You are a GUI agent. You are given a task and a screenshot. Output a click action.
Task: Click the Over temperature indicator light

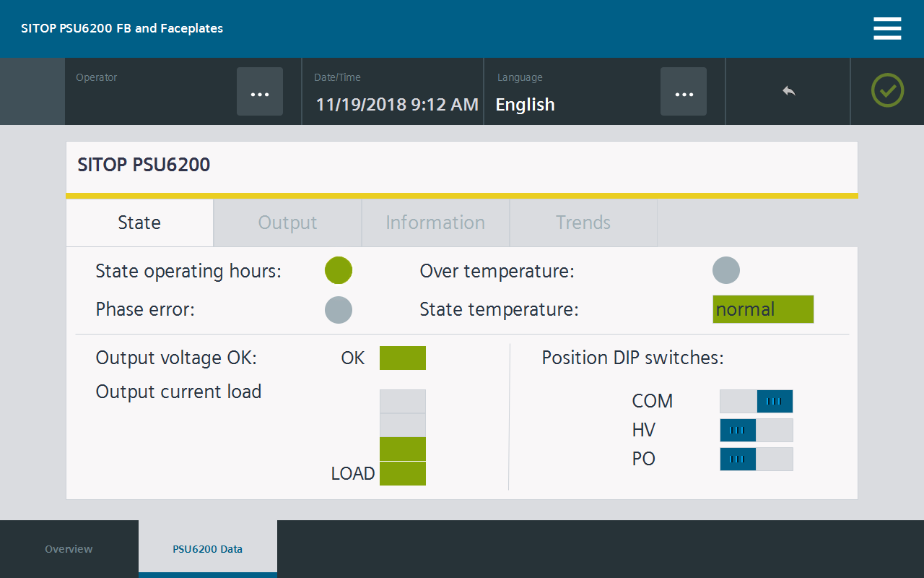[726, 271]
